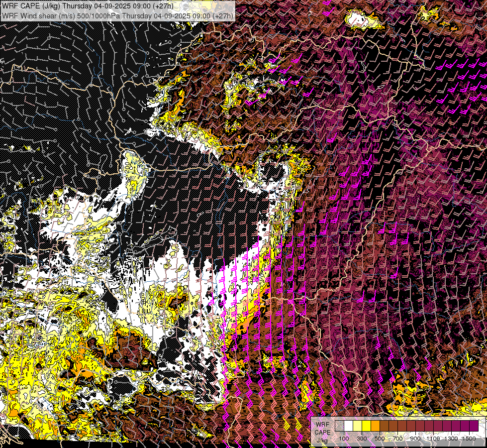The height and width of the screenshot is (448, 487).
Task: Click the pale yellow 200–300 legend swatch
Action: point(358,426)
